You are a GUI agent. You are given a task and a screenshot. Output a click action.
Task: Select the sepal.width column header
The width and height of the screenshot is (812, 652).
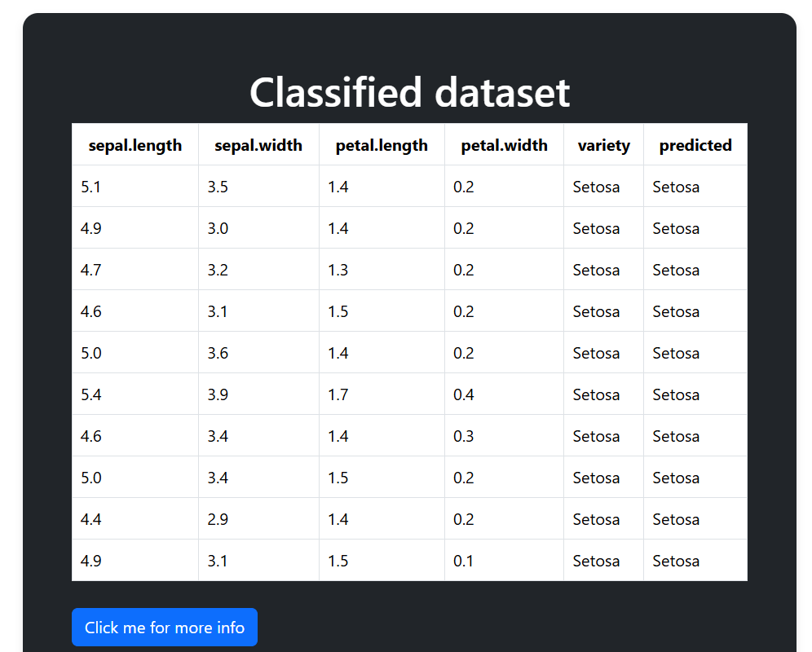click(x=258, y=145)
